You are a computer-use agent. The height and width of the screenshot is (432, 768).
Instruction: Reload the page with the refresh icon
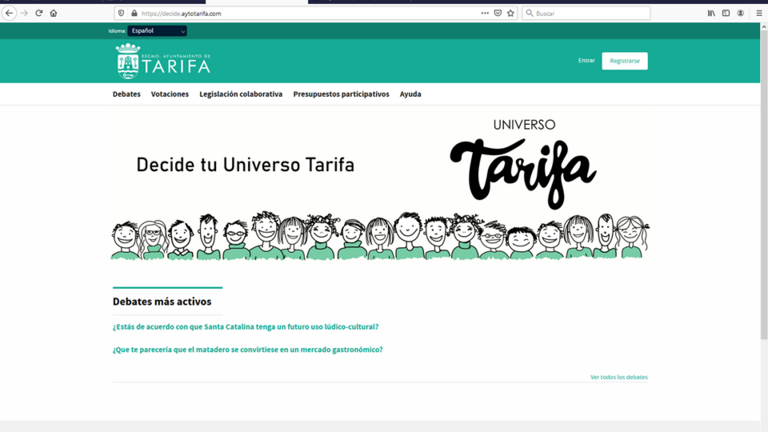click(39, 13)
